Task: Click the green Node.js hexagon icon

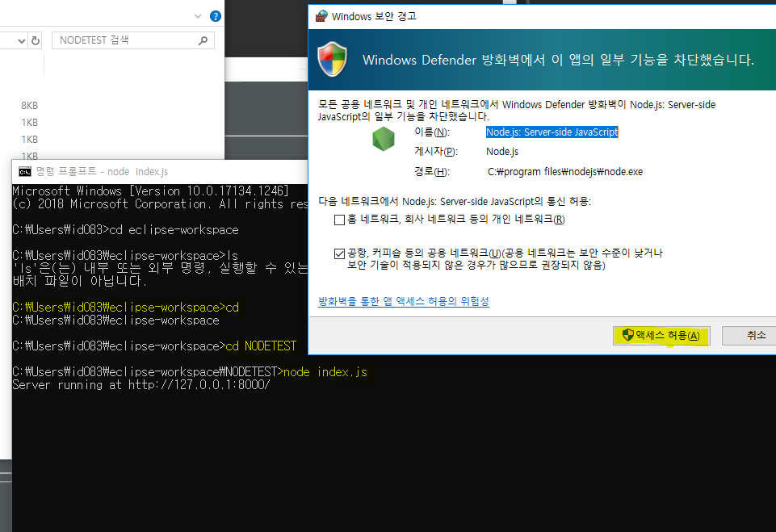Action: (x=384, y=139)
